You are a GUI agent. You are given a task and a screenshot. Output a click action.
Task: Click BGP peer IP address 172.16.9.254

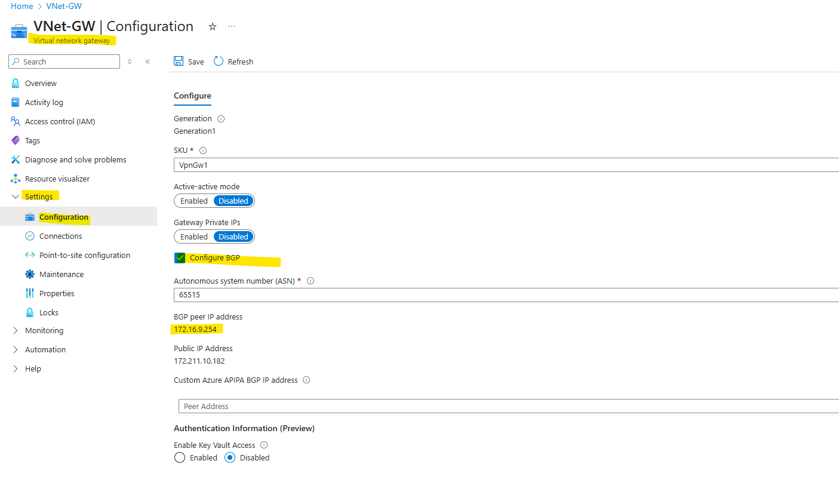(x=195, y=329)
